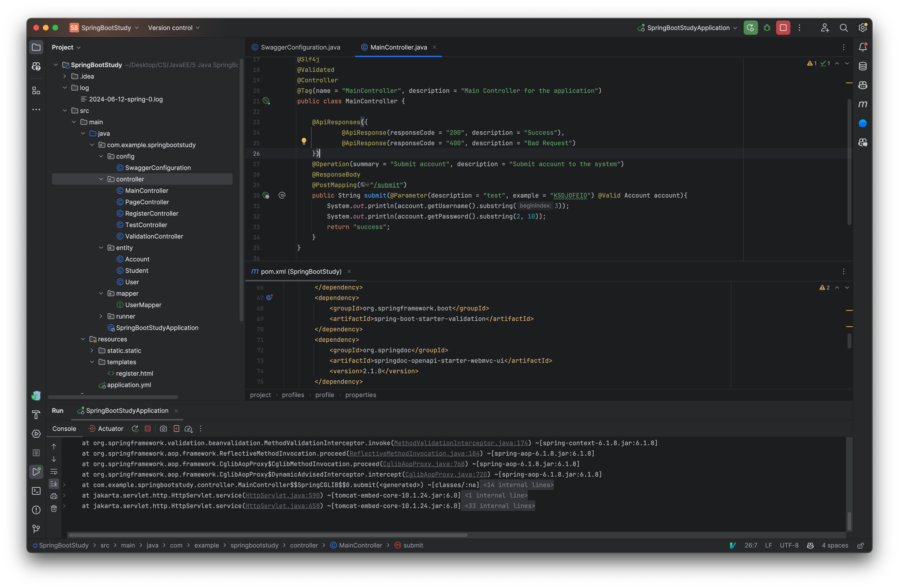
Task: Collapse the templates folder
Action: pyautogui.click(x=92, y=362)
